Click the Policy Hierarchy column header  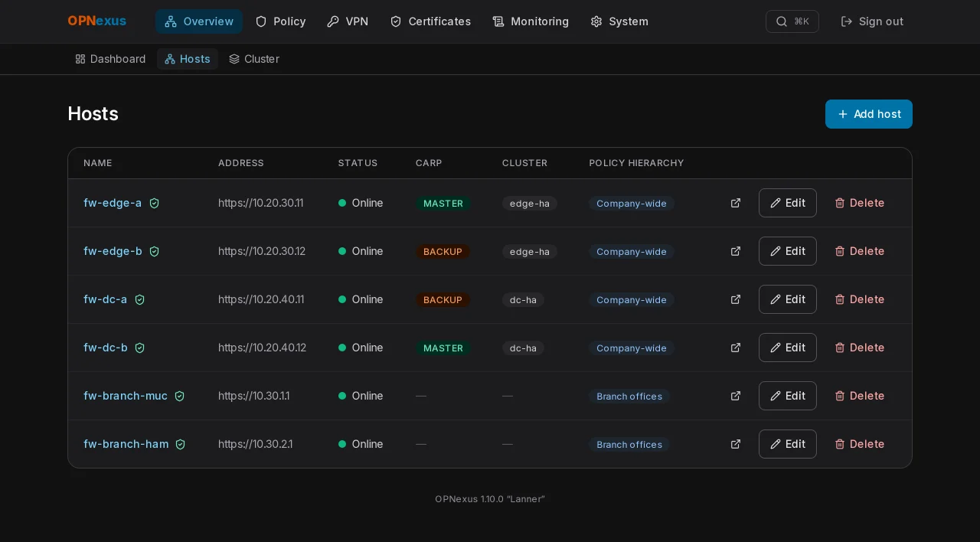tap(636, 163)
